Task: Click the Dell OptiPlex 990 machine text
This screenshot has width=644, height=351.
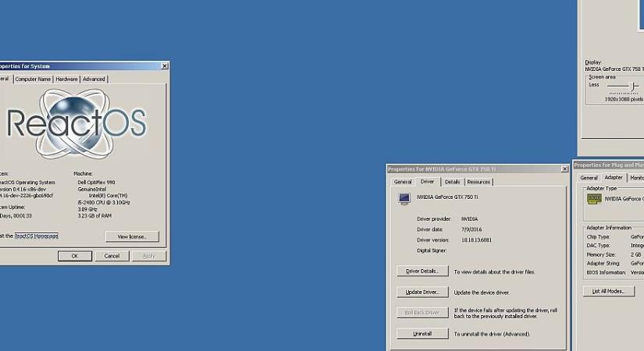Action: click(x=97, y=183)
